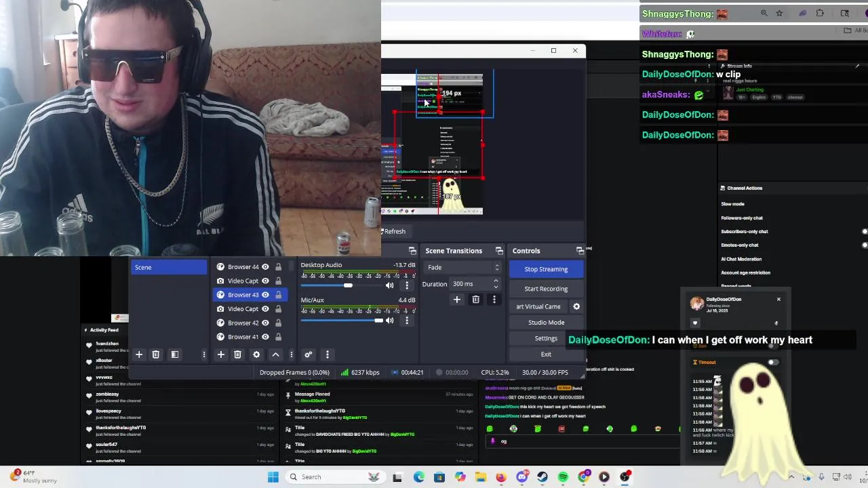This screenshot has width=868, height=488.
Task: Show hidden system tray icons chevron
Action: pyautogui.click(x=791, y=477)
